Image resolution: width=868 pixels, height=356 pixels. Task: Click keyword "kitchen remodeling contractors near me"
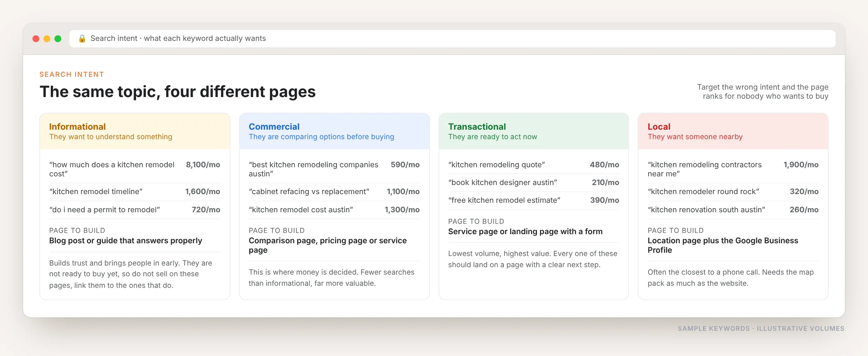[704, 169]
